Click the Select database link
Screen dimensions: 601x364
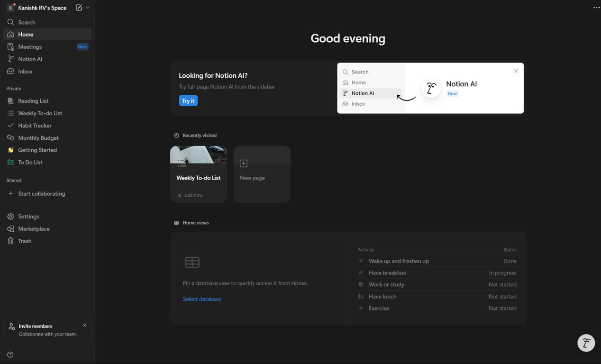point(202,299)
